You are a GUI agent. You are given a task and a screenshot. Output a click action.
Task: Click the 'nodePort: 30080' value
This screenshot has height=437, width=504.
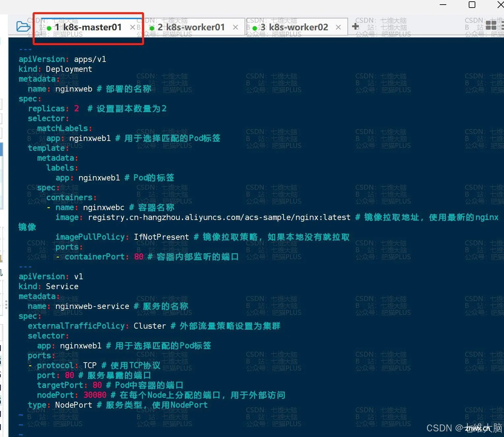click(x=95, y=395)
